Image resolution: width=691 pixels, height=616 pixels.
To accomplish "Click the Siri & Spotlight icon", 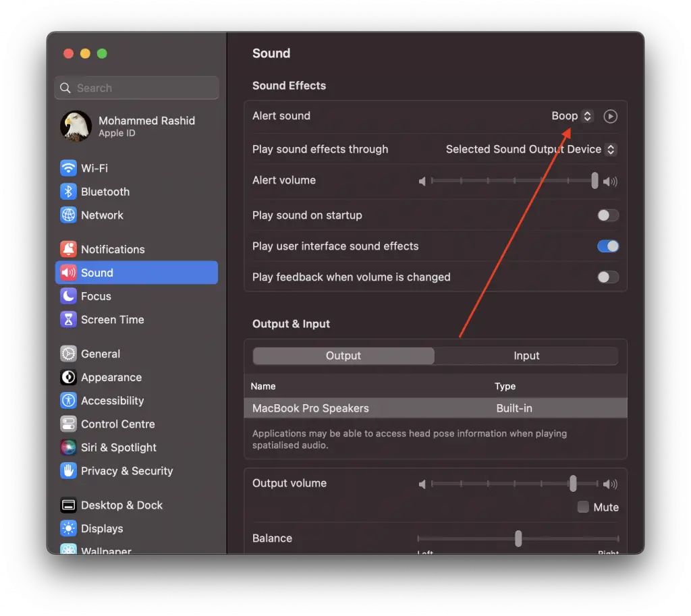I will point(68,447).
